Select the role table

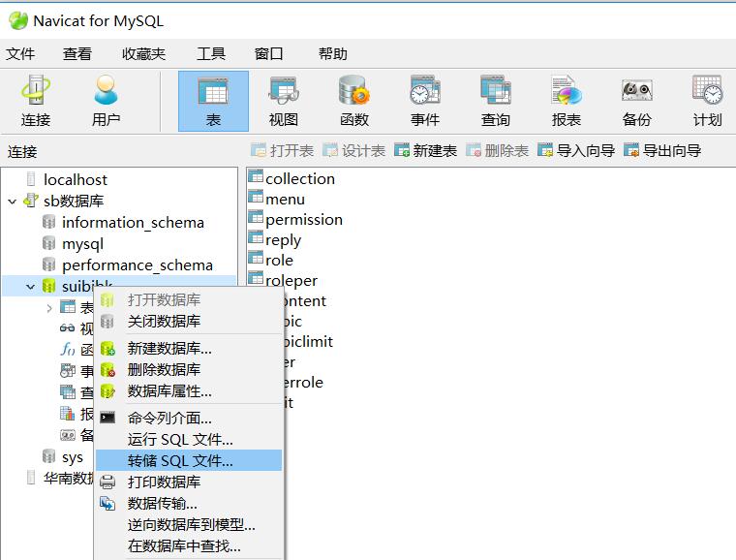click(279, 260)
